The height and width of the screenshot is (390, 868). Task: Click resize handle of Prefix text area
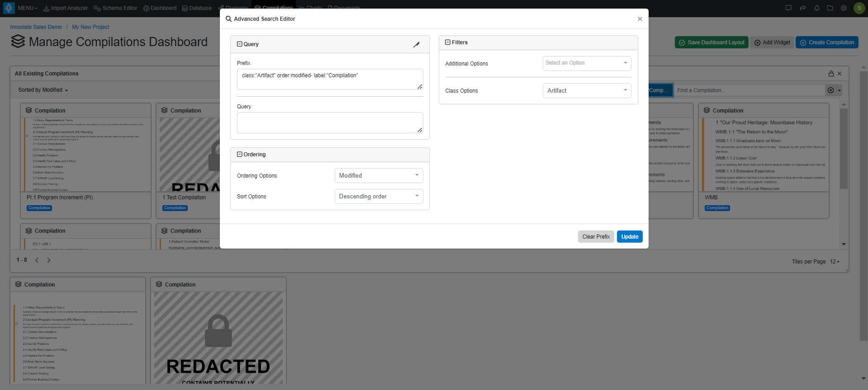[x=420, y=87]
